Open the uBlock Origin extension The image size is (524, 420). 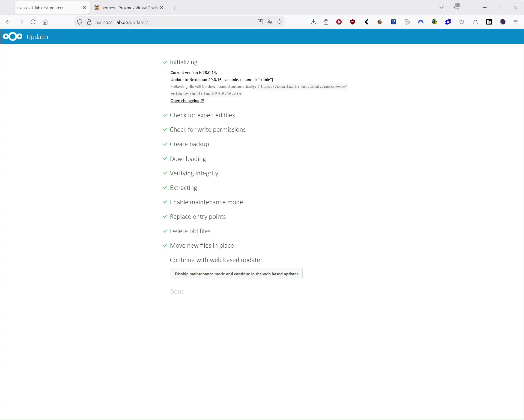coord(352,22)
